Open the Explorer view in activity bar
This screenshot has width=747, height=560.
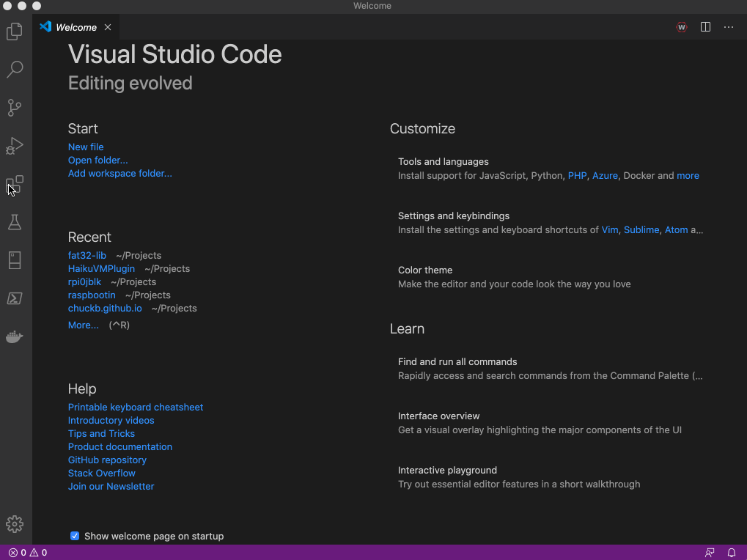pyautogui.click(x=15, y=32)
